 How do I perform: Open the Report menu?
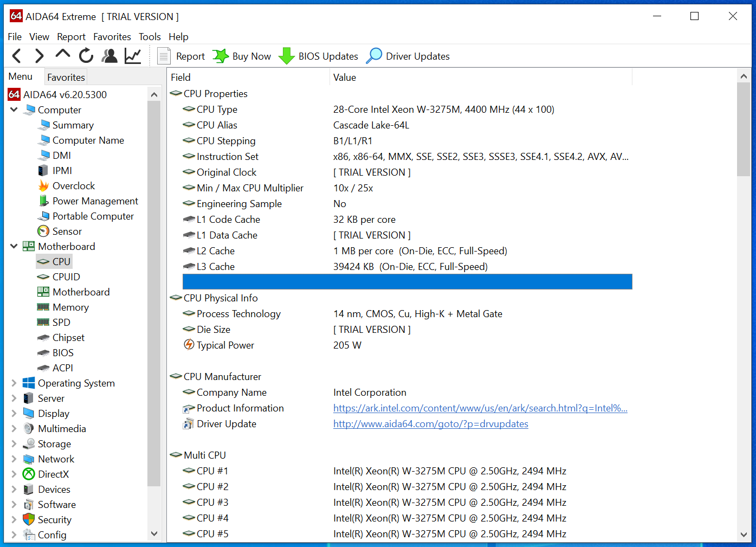tap(71, 36)
